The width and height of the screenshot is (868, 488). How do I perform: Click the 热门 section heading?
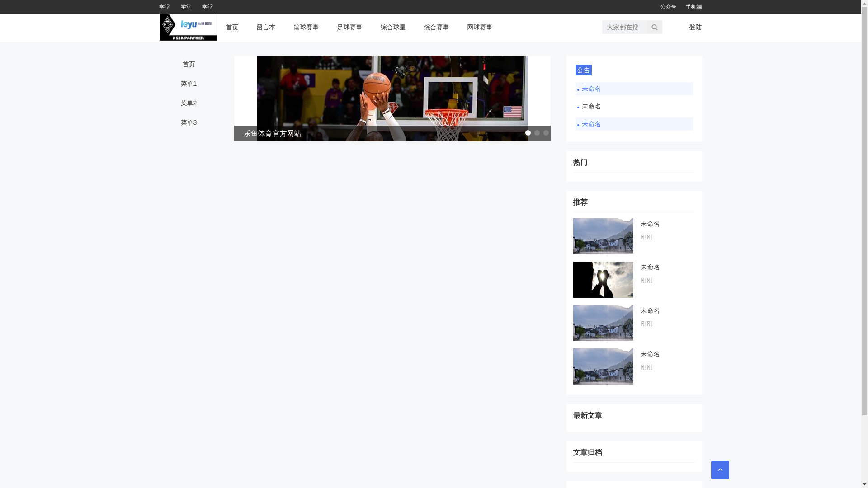[580, 163]
